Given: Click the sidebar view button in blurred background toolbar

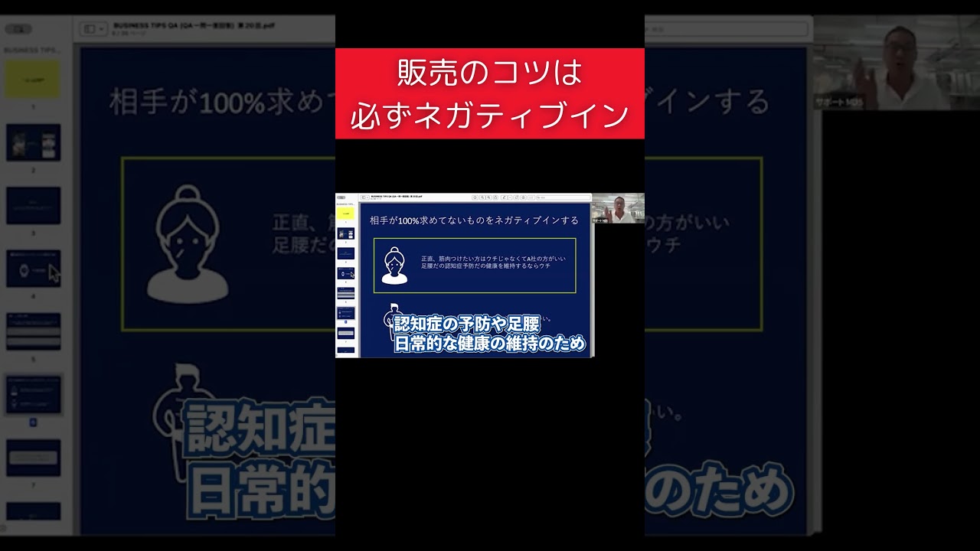Looking at the screenshot, I should point(90,29).
